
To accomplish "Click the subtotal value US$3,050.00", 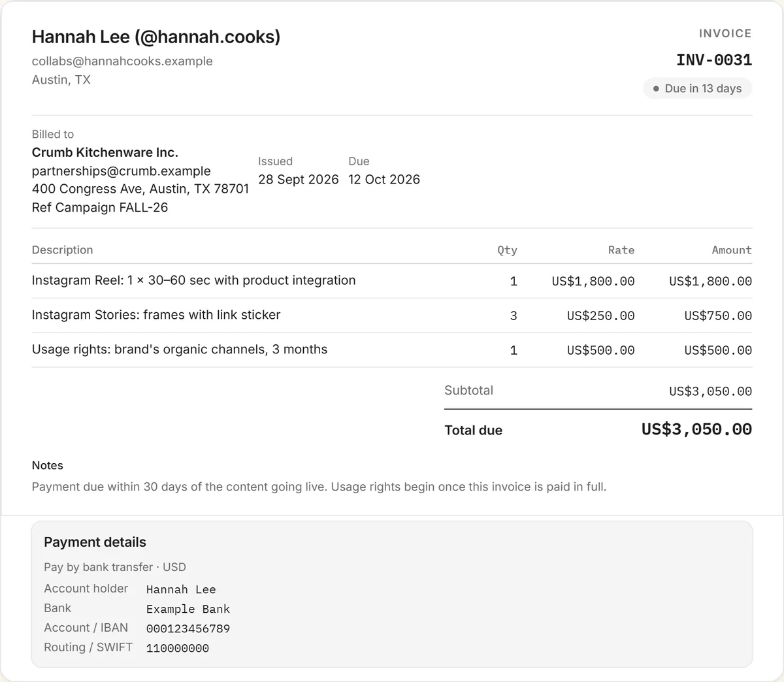I will [711, 392].
